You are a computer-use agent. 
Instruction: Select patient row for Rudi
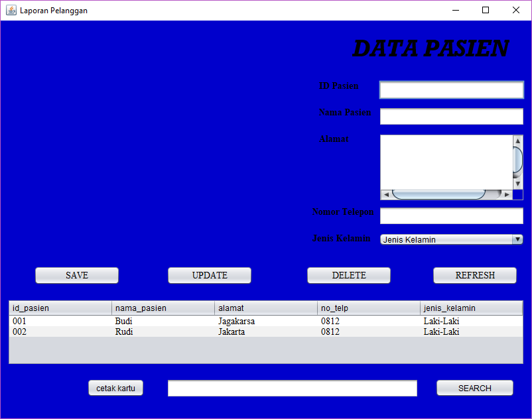click(199, 332)
